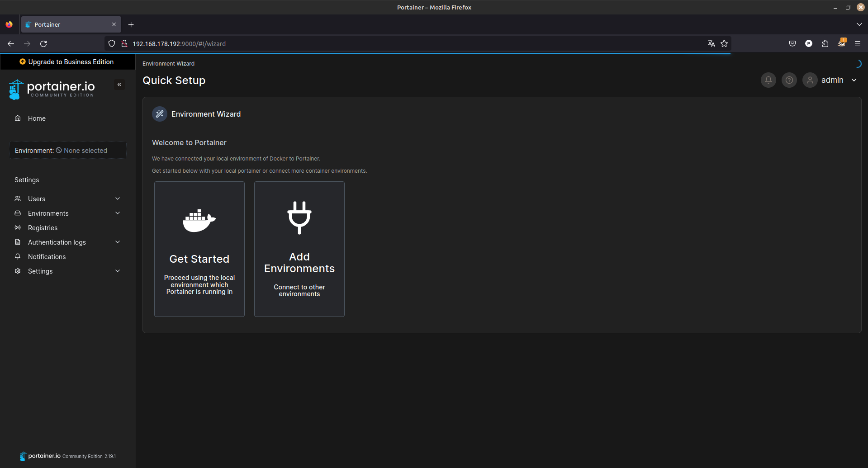
Task: Bookmark this page with star icon
Action: click(724, 43)
